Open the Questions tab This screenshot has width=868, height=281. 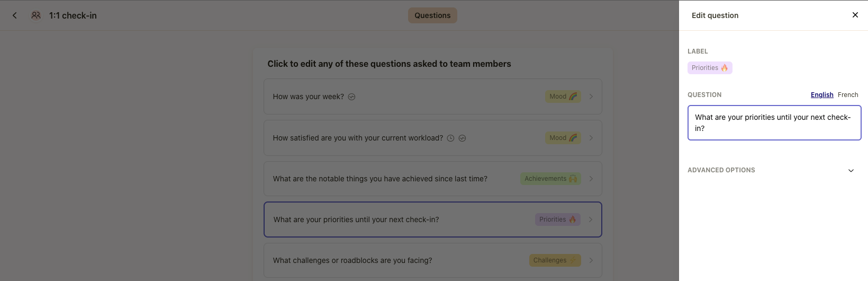(432, 15)
